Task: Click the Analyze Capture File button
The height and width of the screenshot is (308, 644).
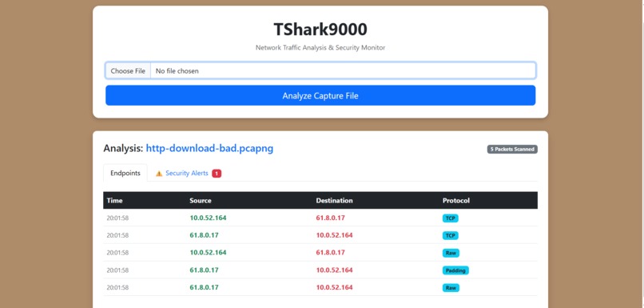Action: tap(320, 96)
